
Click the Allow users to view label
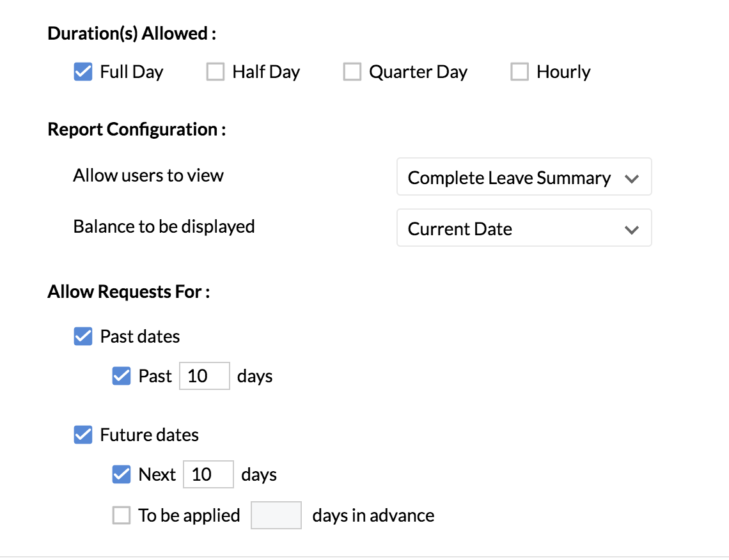point(148,176)
